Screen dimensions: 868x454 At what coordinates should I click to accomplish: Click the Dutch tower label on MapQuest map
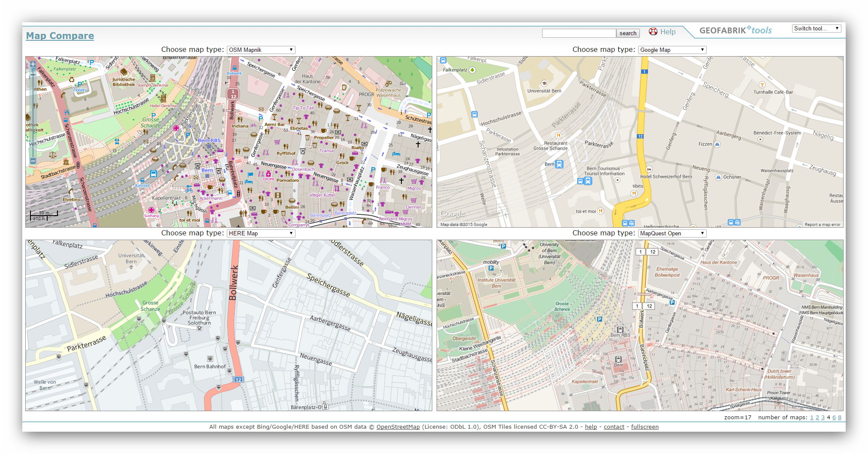(779, 374)
